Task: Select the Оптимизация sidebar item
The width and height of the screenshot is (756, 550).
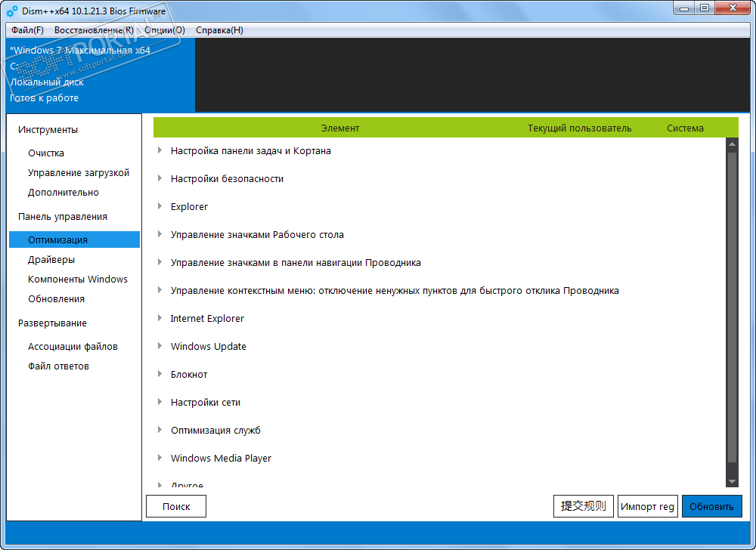Action: click(x=74, y=239)
